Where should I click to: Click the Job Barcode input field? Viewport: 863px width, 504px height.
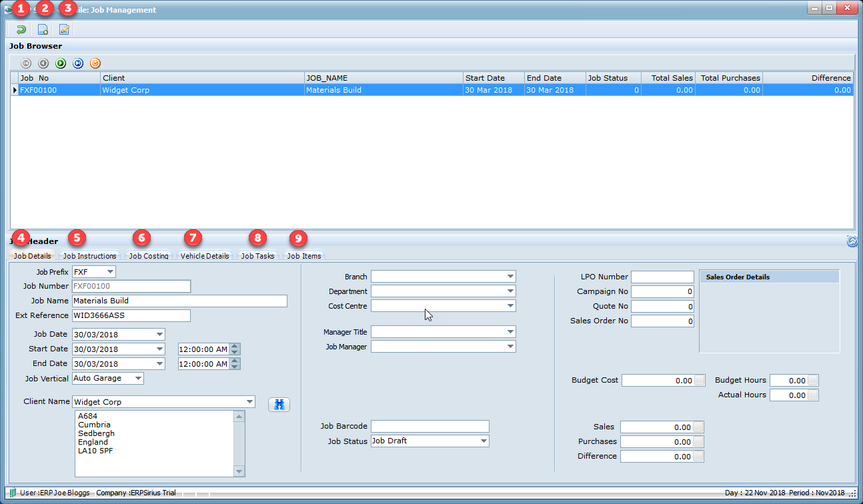(x=430, y=426)
